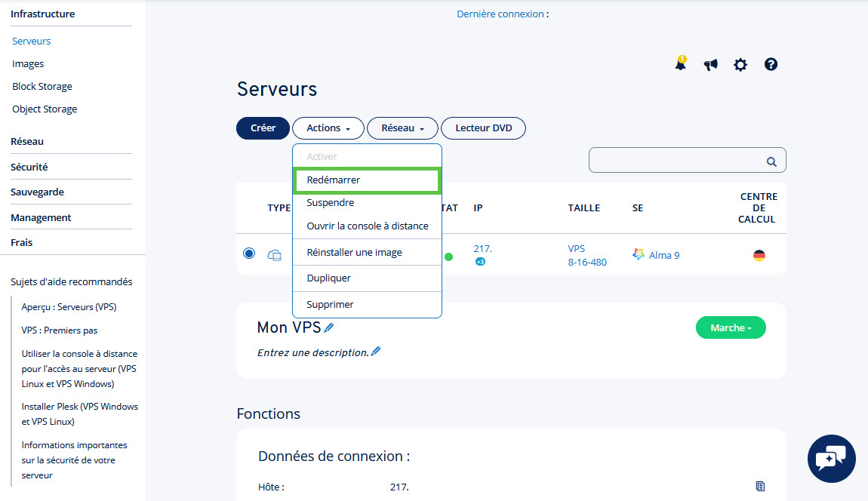
Task: Expand the Réseau dropdown button
Action: coord(402,128)
